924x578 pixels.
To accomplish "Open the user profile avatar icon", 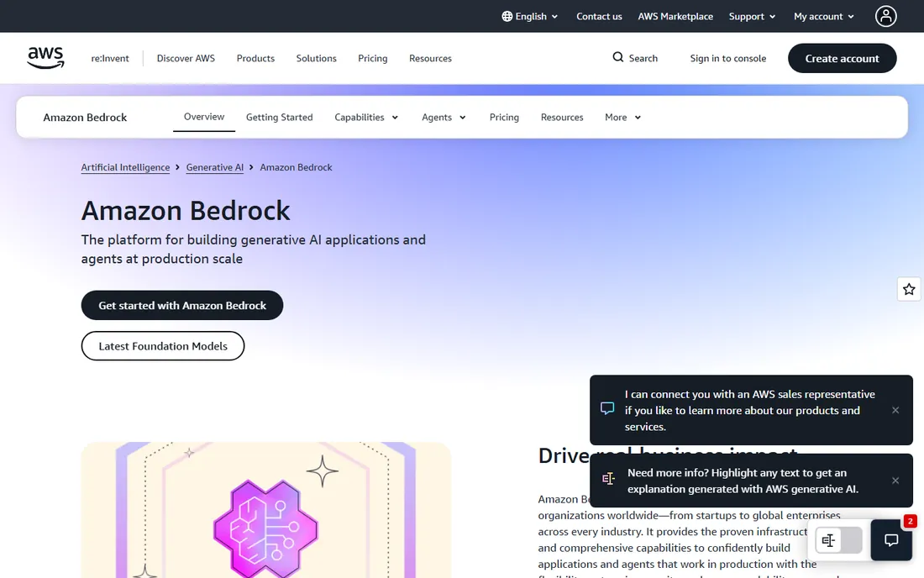I will pyautogui.click(x=885, y=17).
